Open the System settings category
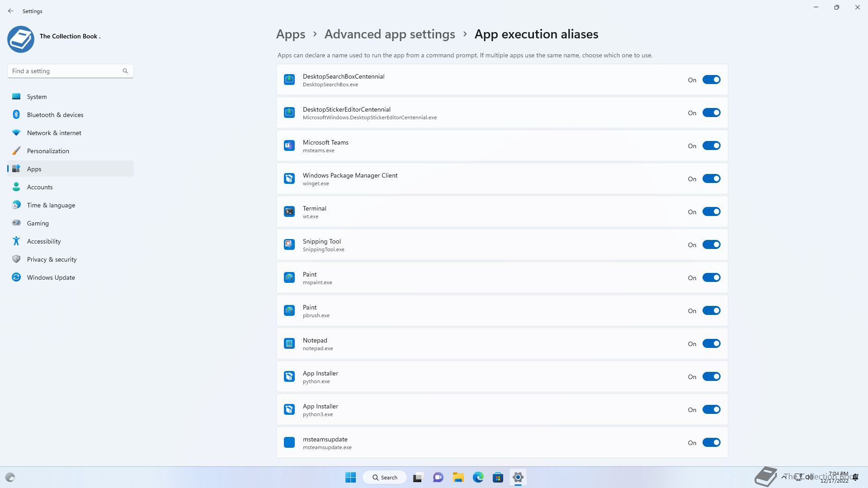 point(71,97)
